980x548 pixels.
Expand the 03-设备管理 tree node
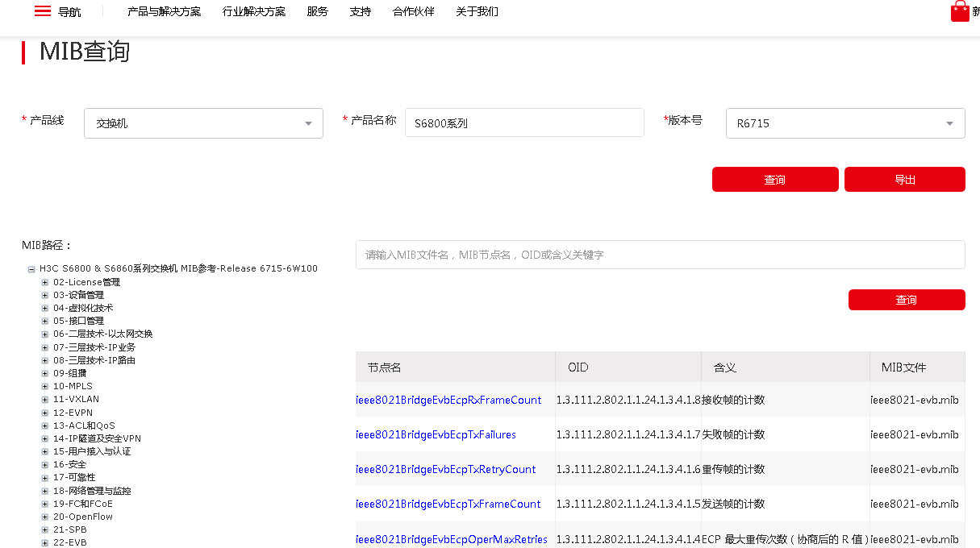[45, 295]
